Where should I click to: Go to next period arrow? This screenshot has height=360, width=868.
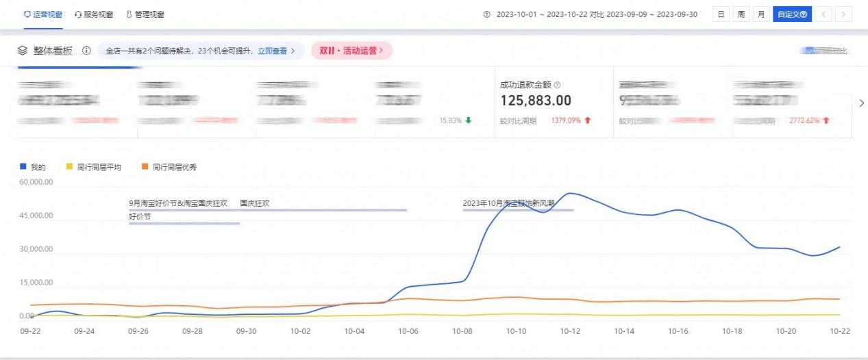coord(844,14)
